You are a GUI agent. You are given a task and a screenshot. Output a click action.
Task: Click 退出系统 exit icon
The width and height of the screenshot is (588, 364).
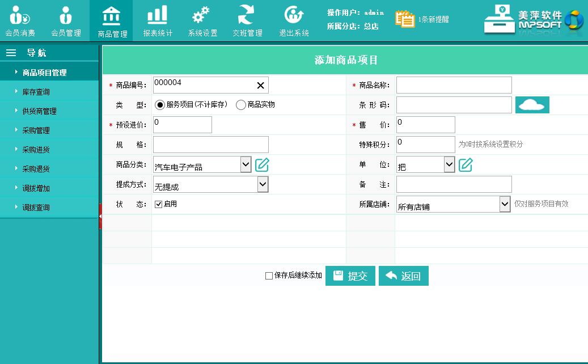pos(294,15)
